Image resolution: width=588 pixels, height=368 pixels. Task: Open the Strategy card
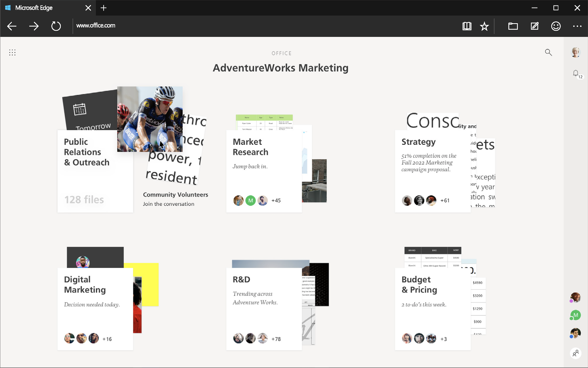[433, 171]
